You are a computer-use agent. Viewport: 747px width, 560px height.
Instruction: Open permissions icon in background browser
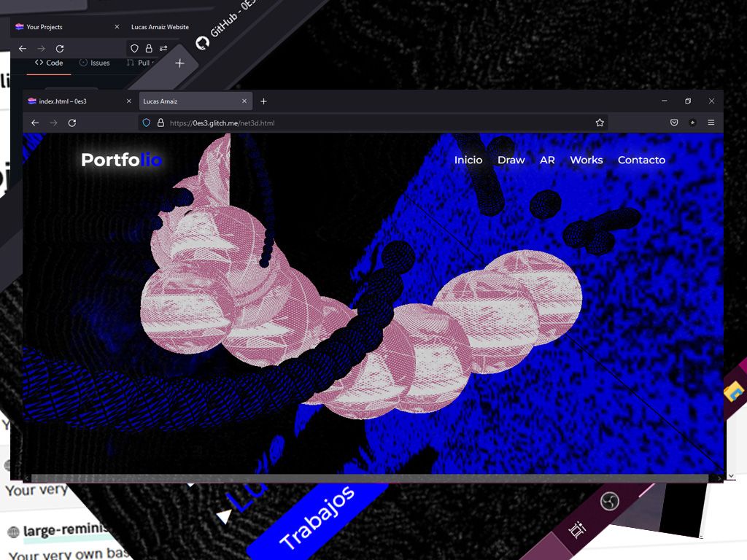point(163,49)
